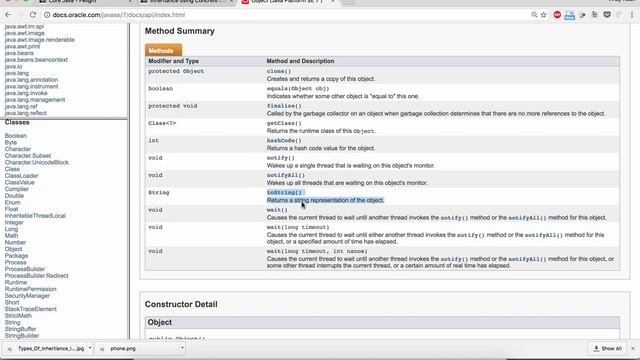Open the StringBuilder class link
Image resolution: width=640 pixels, height=360 pixels.
(22, 336)
